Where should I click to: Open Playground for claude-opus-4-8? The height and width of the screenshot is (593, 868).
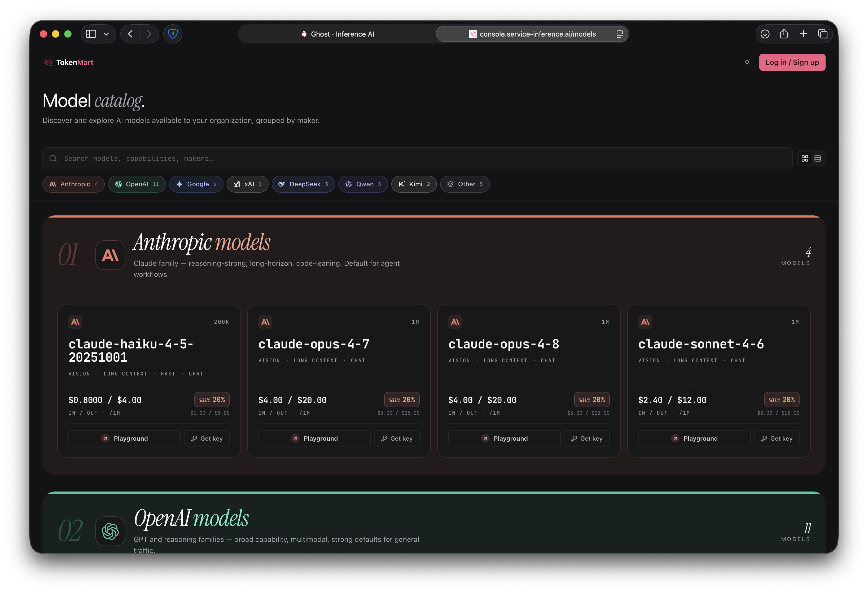pos(504,438)
